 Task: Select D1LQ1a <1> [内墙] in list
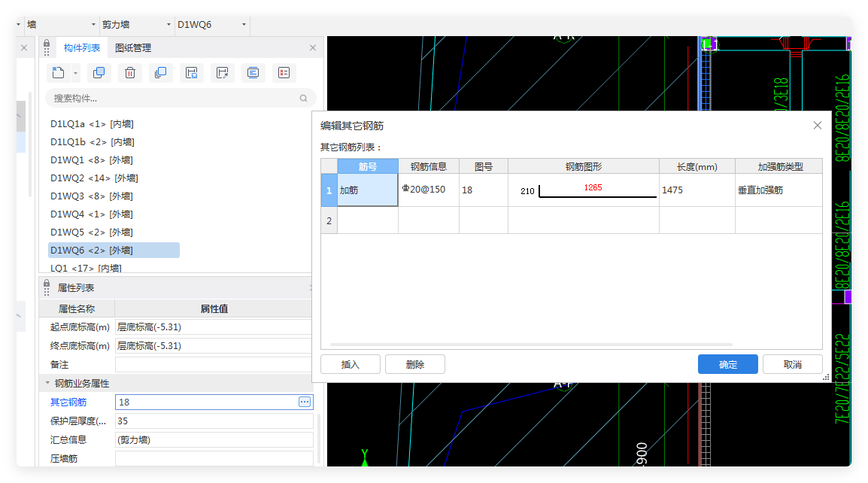92,124
